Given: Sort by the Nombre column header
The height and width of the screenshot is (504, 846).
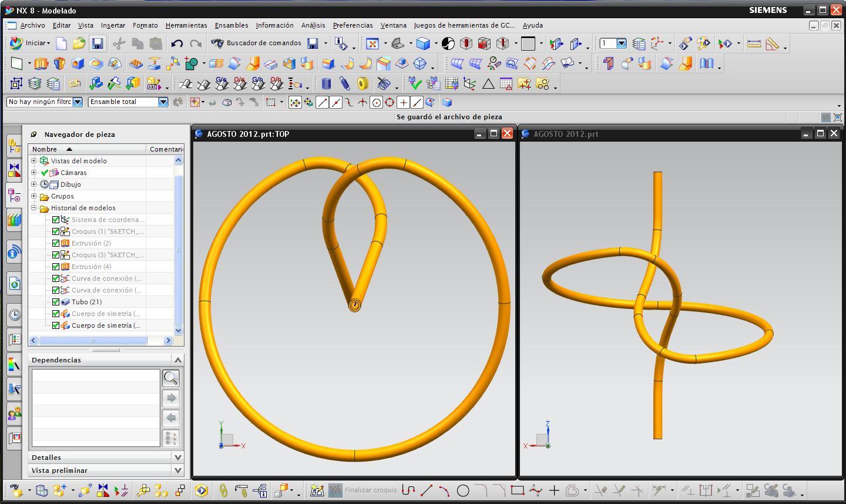Looking at the screenshot, I should click(87, 149).
